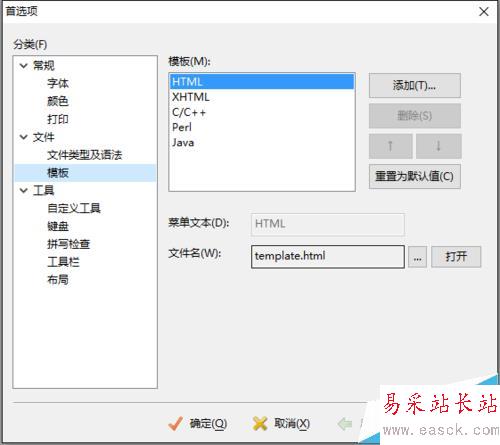Select 工具栏 in the category tree
The width and height of the screenshot is (500, 445).
click(63, 262)
